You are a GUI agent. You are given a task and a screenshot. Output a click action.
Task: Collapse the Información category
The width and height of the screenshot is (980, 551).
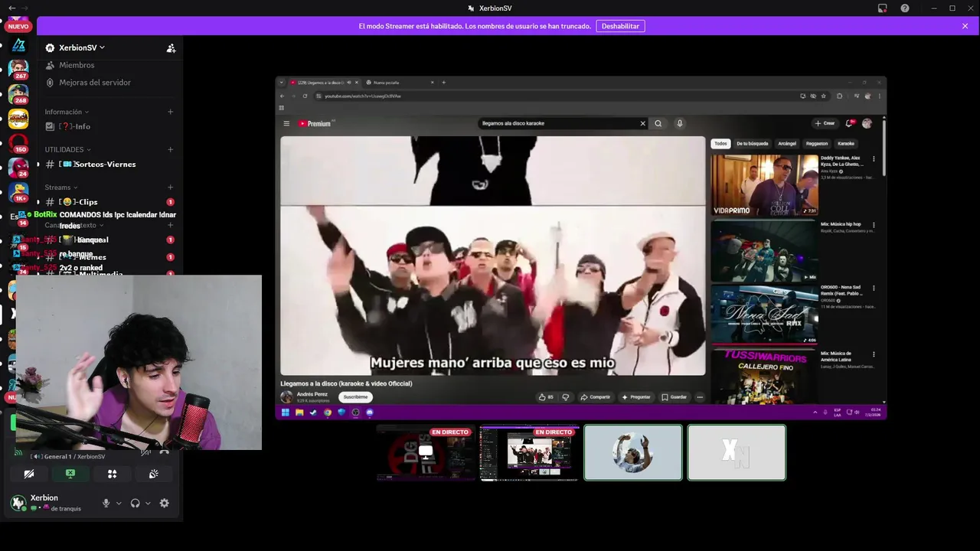(67, 112)
